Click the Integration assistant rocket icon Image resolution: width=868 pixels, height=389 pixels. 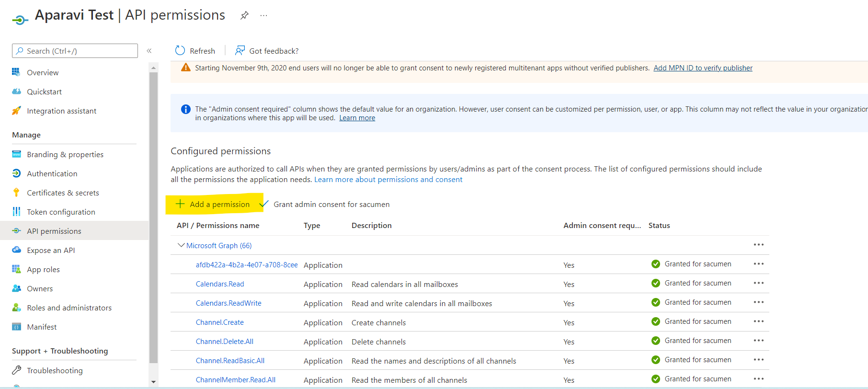(x=16, y=111)
